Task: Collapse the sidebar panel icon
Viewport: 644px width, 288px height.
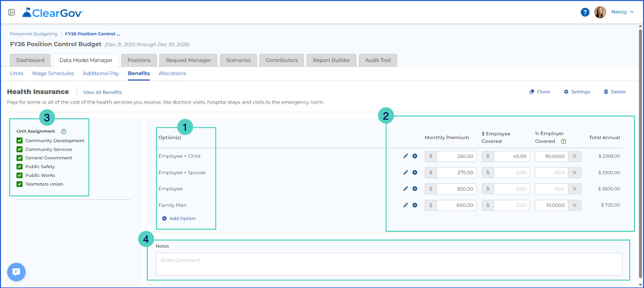Action: click(12, 12)
